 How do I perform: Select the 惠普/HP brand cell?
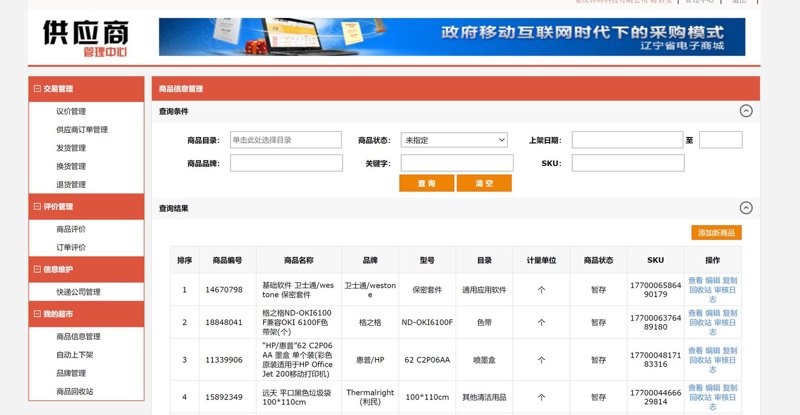click(x=370, y=360)
